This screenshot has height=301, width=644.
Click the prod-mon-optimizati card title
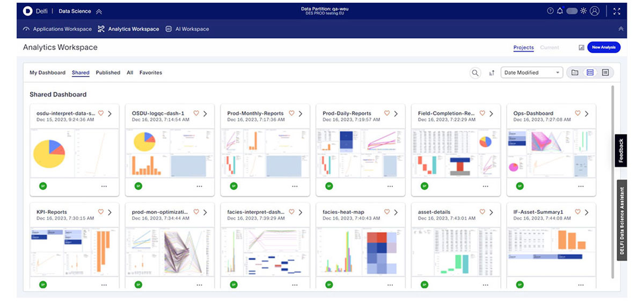coord(161,212)
